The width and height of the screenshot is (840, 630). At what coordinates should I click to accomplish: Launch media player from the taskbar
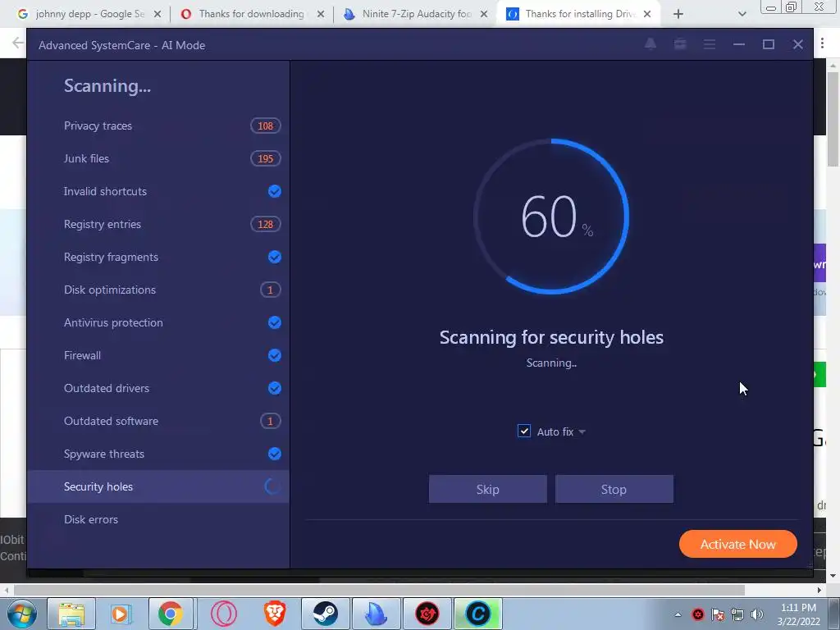point(121,614)
